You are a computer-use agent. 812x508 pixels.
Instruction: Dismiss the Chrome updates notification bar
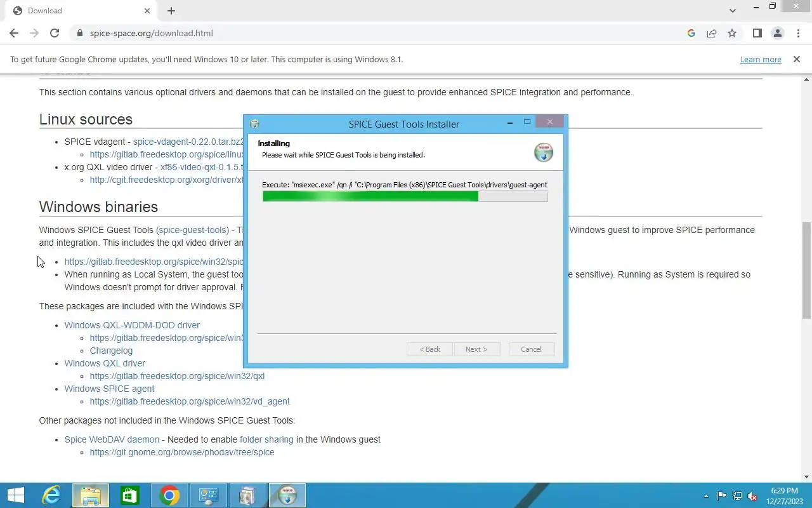click(796, 59)
